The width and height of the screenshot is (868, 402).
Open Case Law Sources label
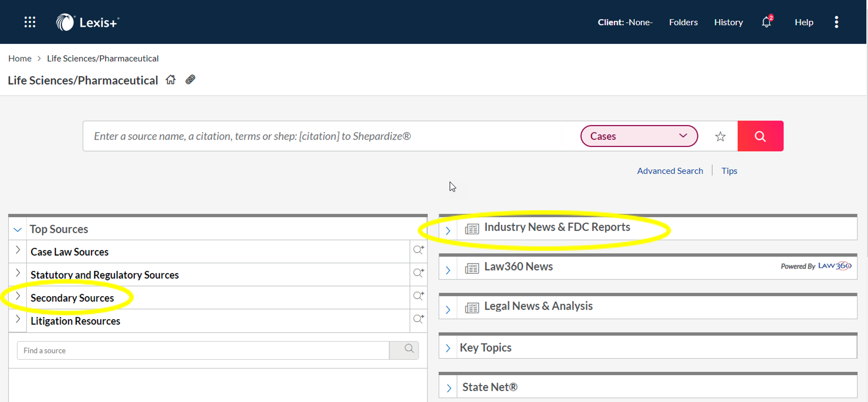[x=70, y=252]
